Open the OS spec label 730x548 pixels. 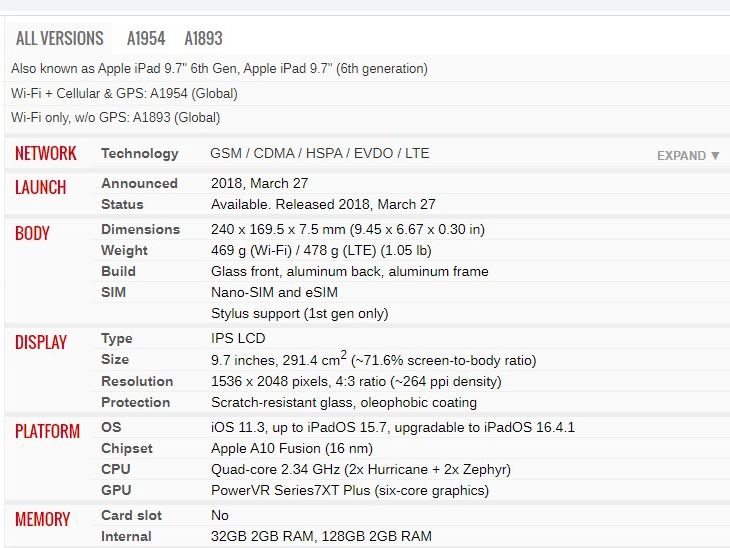(x=111, y=427)
